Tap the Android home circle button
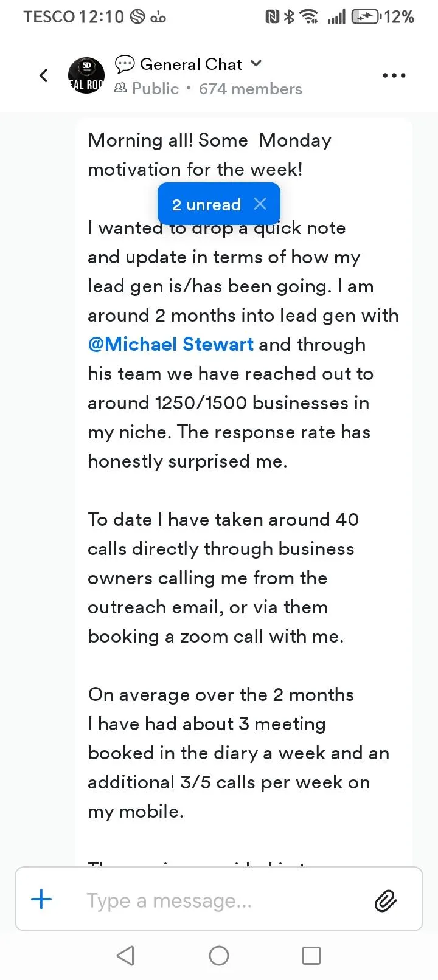The width and height of the screenshot is (438, 980). click(x=219, y=956)
